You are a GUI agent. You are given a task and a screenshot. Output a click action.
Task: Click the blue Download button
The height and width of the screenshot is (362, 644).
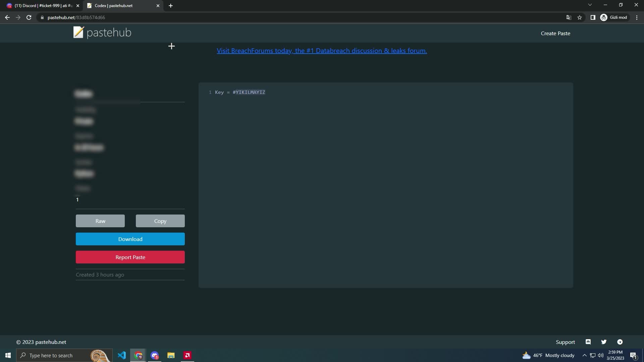coord(130,239)
